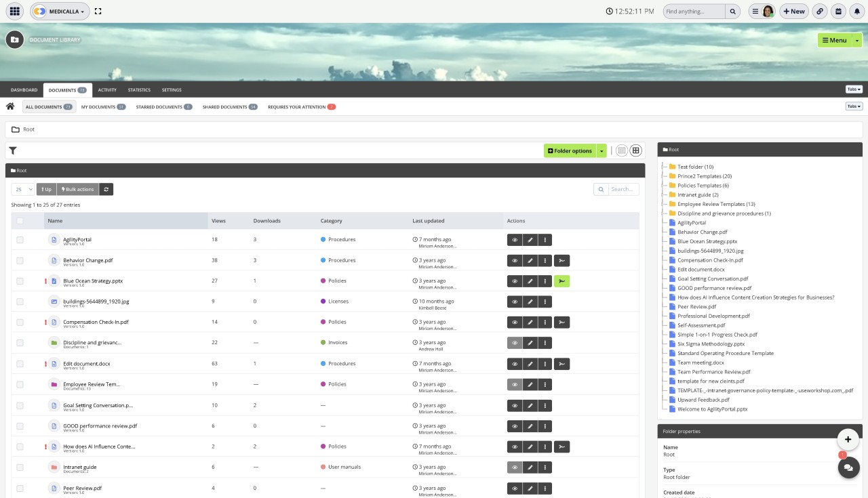This screenshot has width=868, height=498.
Task: Switch to grid view of documents
Action: pos(635,150)
